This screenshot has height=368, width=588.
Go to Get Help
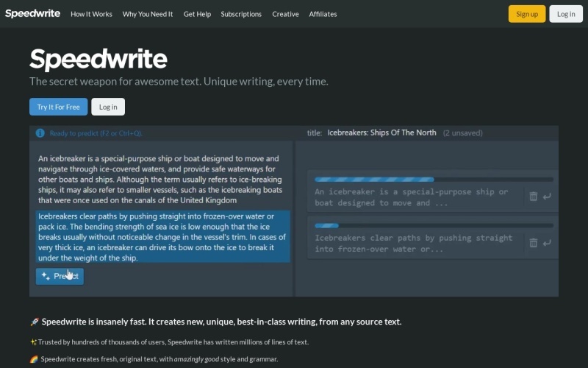tap(197, 14)
